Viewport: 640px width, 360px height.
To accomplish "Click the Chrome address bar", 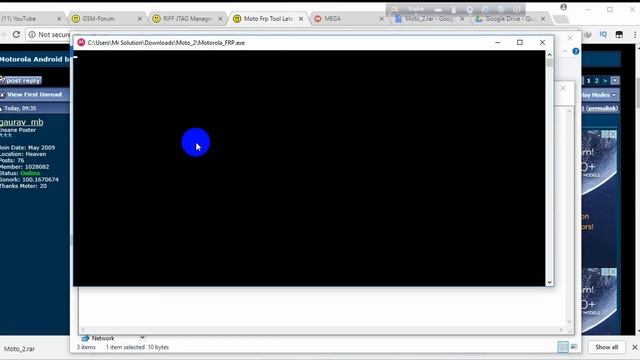I will coord(49,35).
